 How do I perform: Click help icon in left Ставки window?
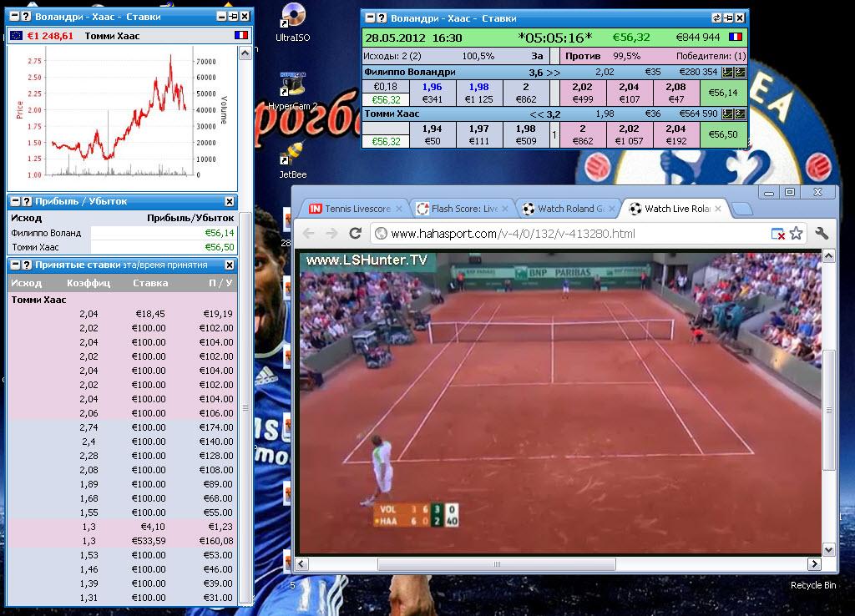[x=26, y=17]
